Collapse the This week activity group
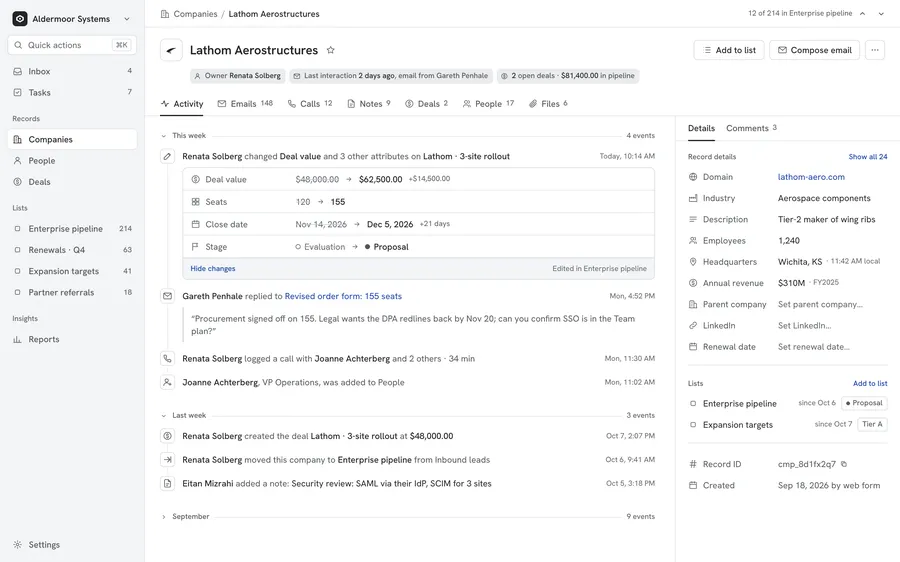The height and width of the screenshot is (562, 900). click(164, 136)
